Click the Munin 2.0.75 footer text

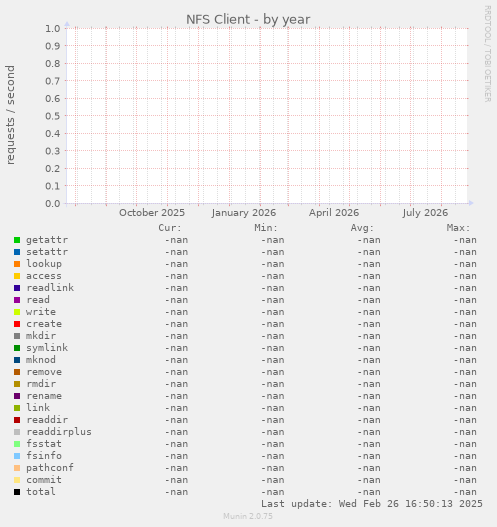click(248, 516)
